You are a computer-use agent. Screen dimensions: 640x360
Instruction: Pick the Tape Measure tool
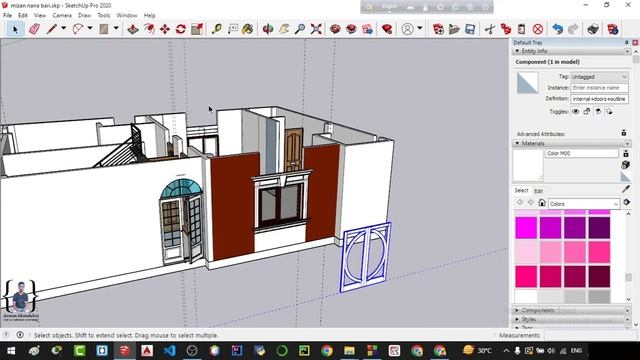point(217,29)
